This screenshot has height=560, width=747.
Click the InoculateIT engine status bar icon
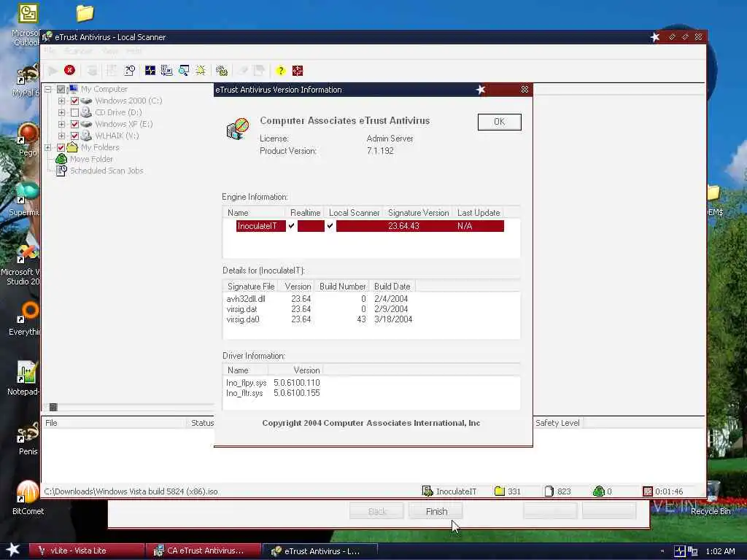point(427,491)
